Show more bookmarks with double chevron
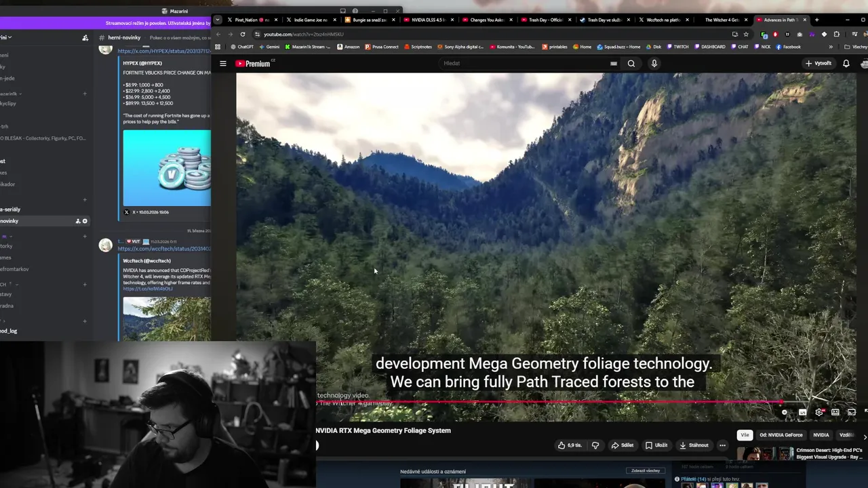The image size is (868, 488). [831, 47]
